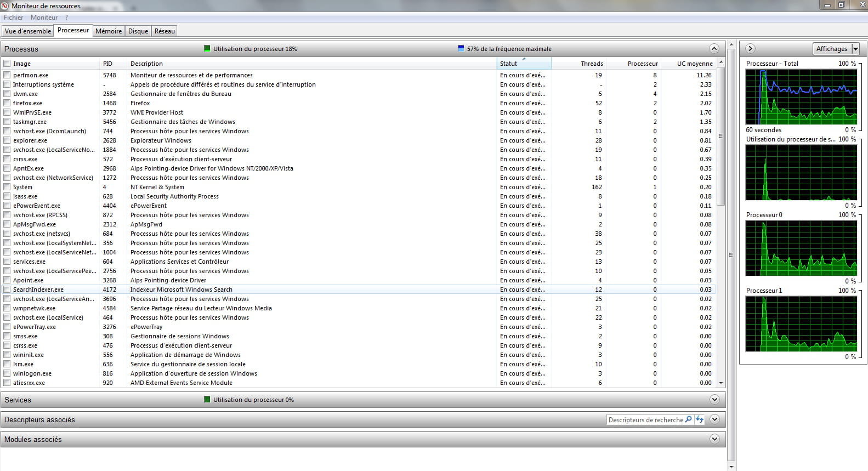The height and width of the screenshot is (471, 868).
Task: Click inside the Descripteurs de recherche field
Action: (x=645, y=419)
